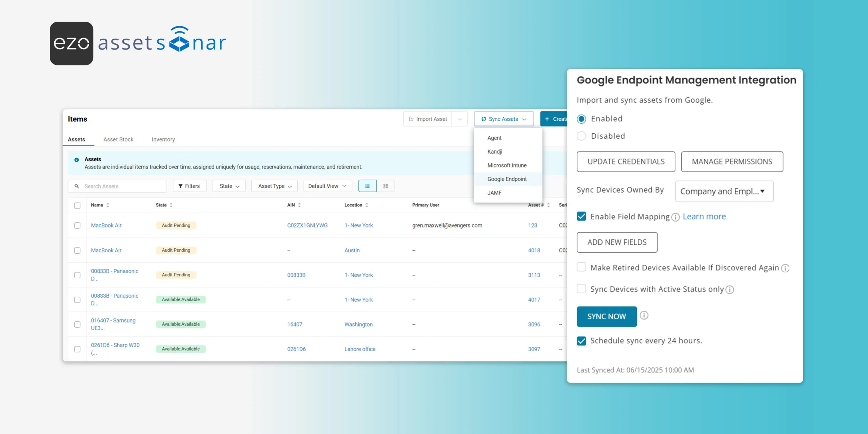
Task: Uncheck Schedule sync every 24 hours
Action: [x=581, y=341]
